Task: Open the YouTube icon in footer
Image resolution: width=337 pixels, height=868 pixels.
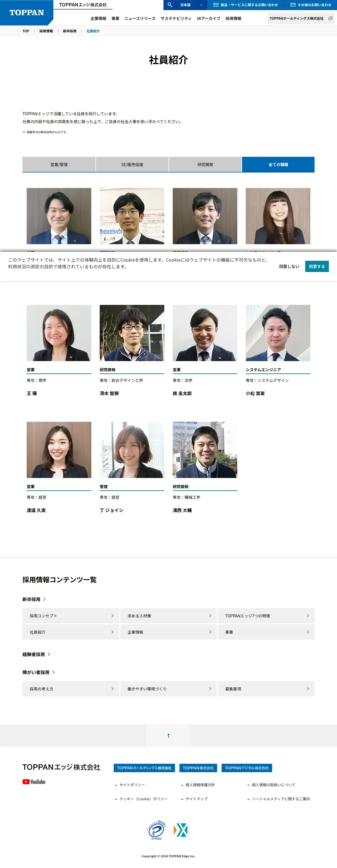Action: click(34, 782)
